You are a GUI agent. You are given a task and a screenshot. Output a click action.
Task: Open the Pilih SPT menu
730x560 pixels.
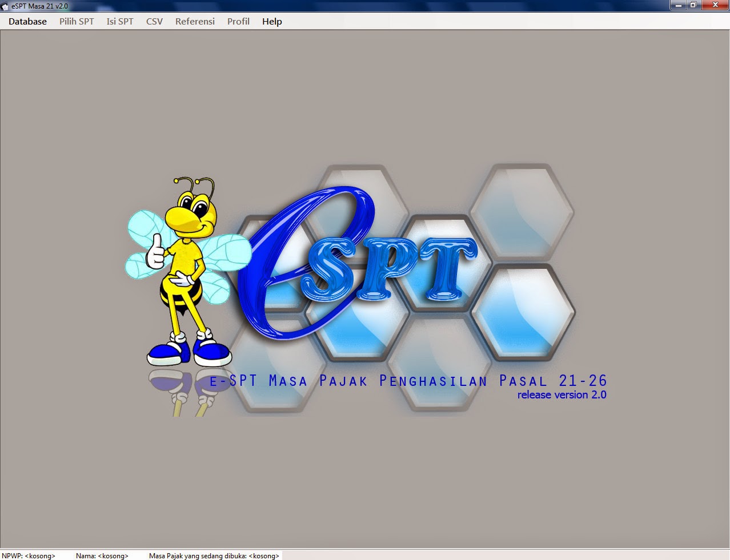[x=77, y=21]
